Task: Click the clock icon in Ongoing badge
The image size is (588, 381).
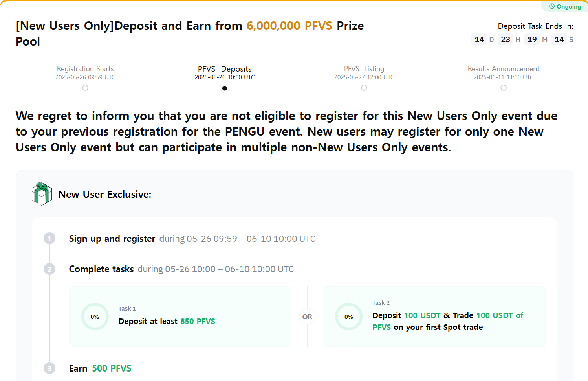Action: point(552,6)
